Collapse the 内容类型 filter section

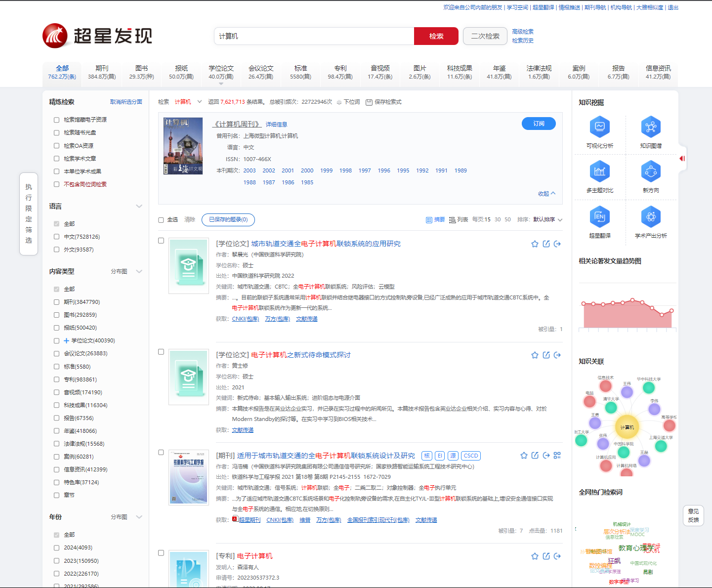point(139,271)
